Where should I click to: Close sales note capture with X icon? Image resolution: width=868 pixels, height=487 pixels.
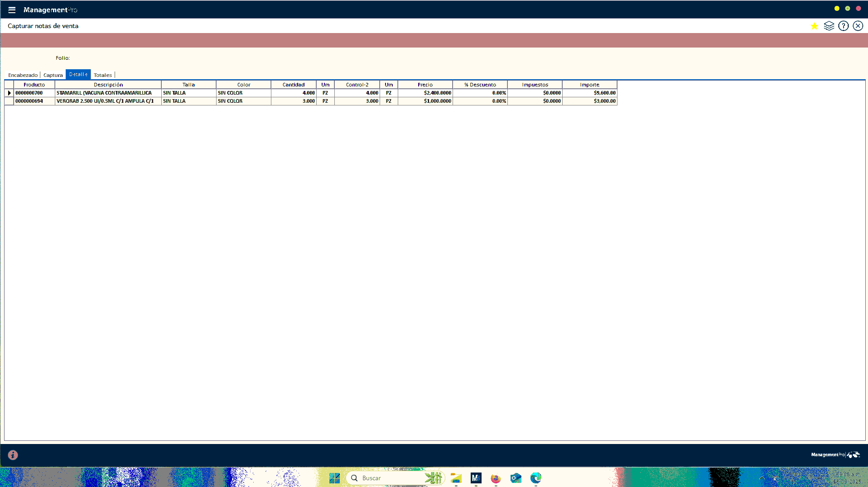(858, 26)
